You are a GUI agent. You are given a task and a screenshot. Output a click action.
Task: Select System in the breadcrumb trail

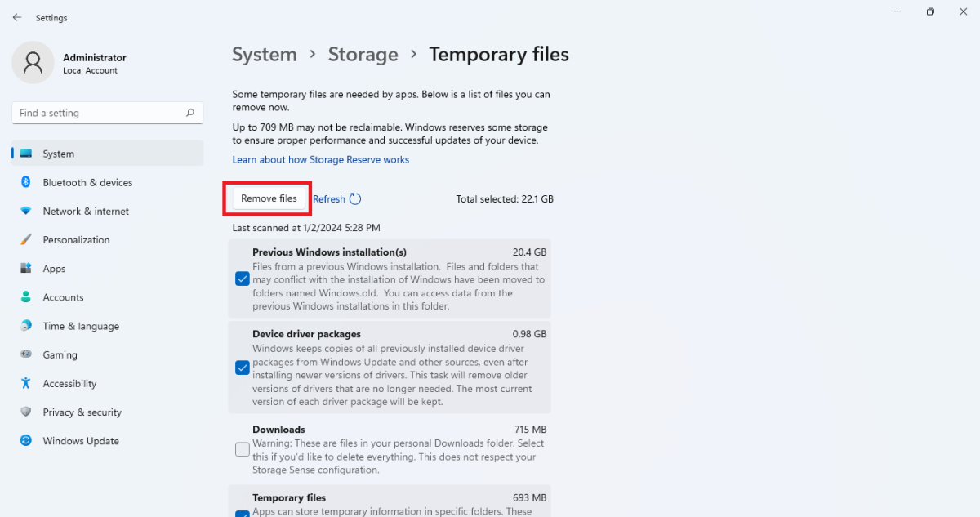click(264, 54)
